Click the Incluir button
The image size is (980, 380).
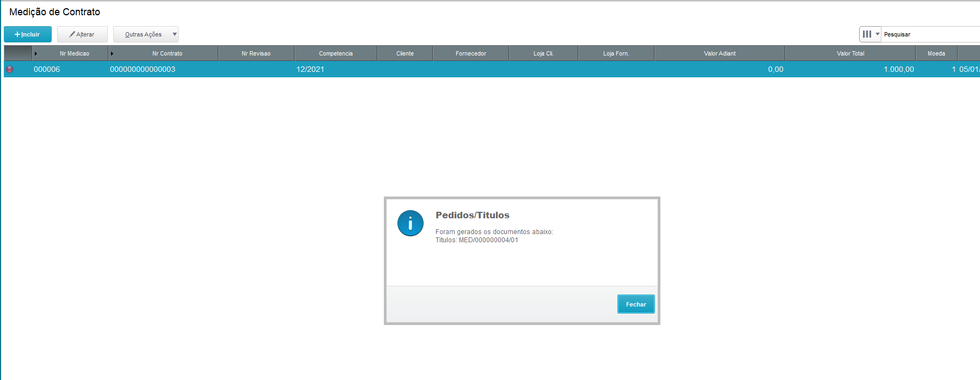28,34
